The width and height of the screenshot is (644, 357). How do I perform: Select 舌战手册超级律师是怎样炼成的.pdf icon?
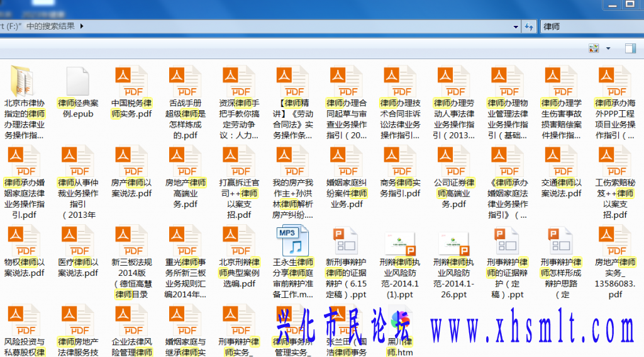[185, 81]
